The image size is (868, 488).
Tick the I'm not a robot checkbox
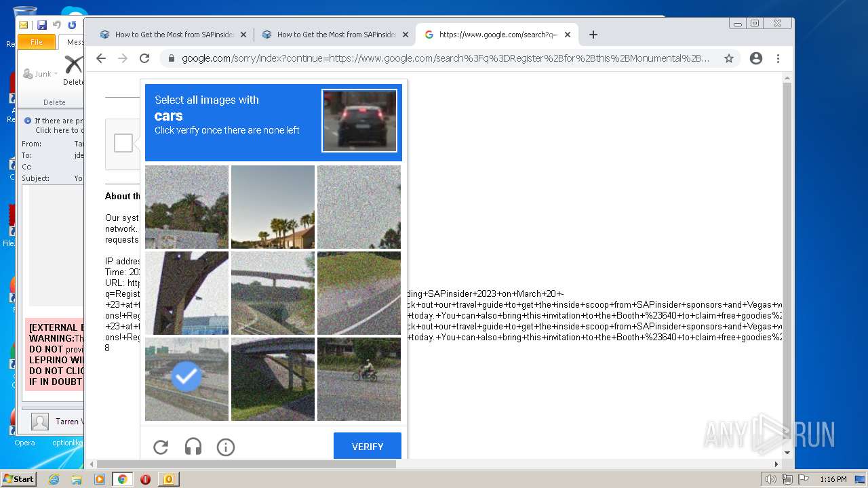pyautogui.click(x=123, y=143)
